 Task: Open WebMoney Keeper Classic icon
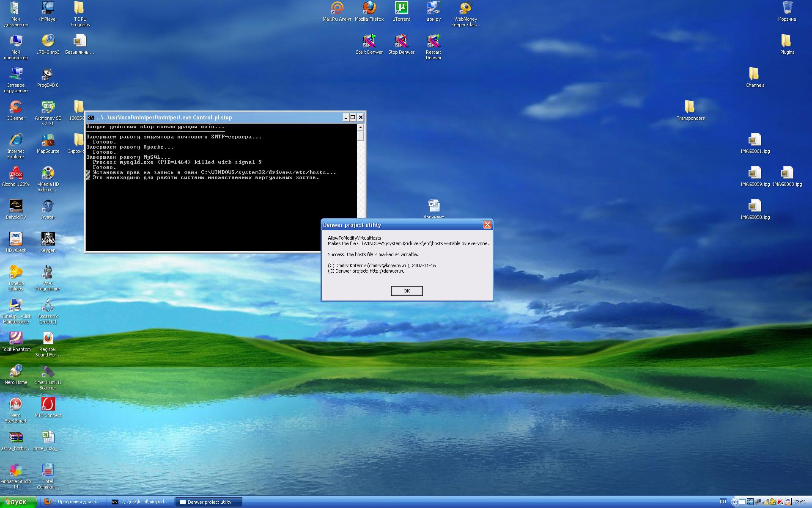[466, 8]
